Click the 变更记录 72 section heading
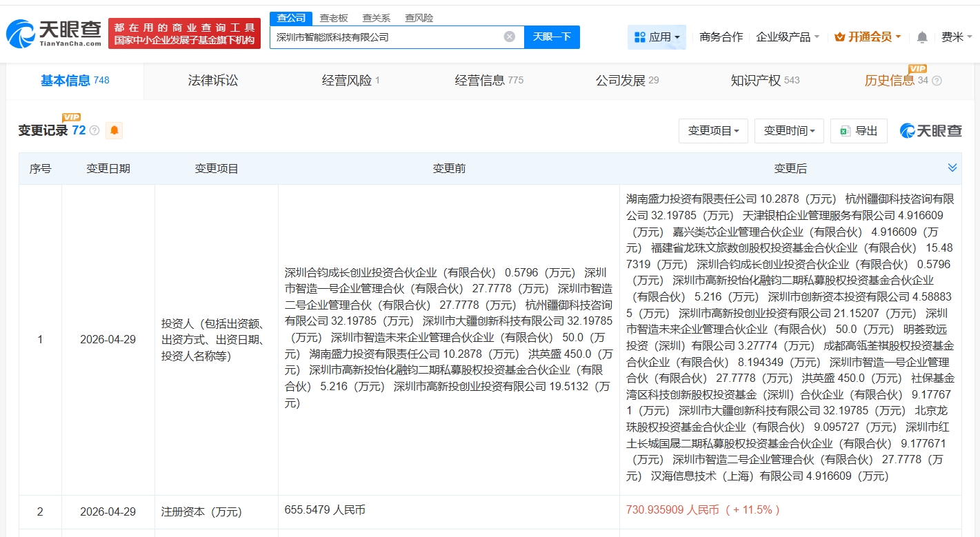Screen dimensions: 980x537 coord(52,130)
